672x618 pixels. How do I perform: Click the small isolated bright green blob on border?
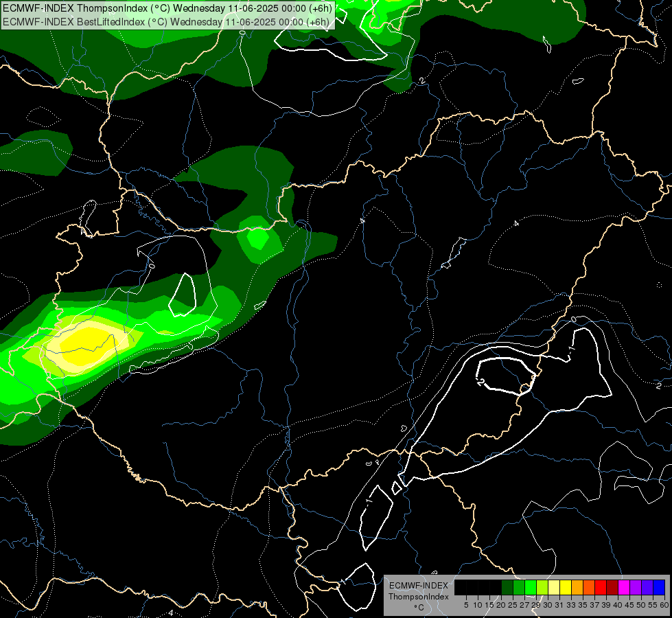258,238
